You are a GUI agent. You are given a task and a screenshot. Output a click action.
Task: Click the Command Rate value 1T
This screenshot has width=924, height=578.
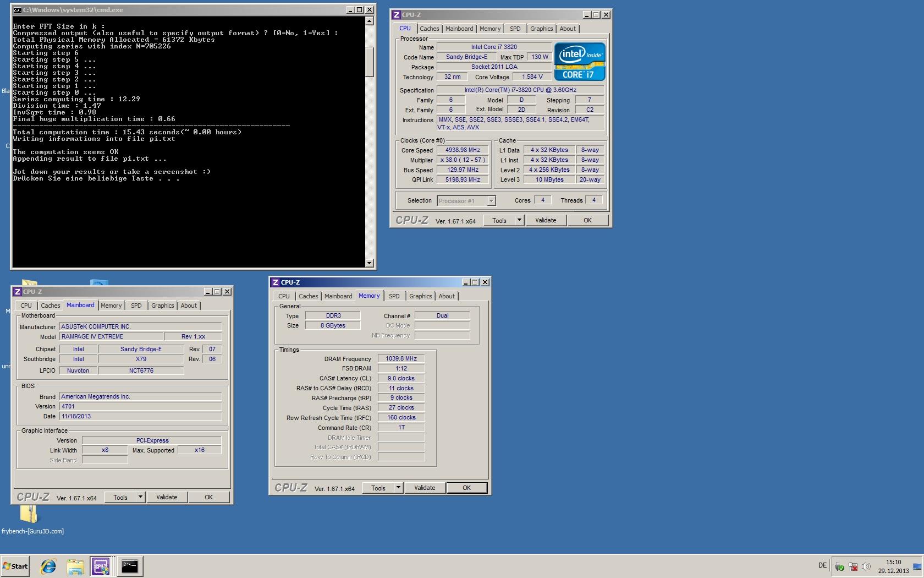click(402, 427)
